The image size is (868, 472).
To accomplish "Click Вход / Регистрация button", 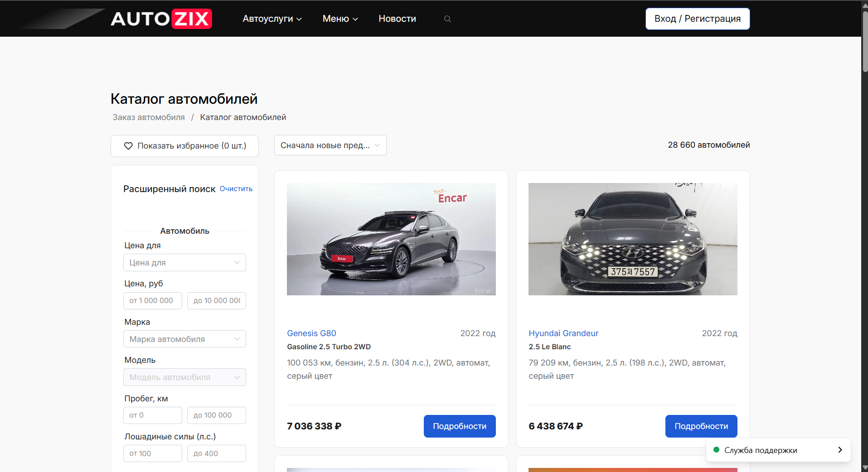I will pyautogui.click(x=698, y=19).
